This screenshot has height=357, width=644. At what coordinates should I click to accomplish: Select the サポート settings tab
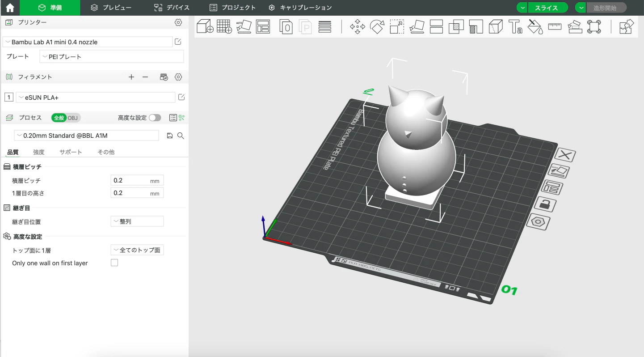71,152
